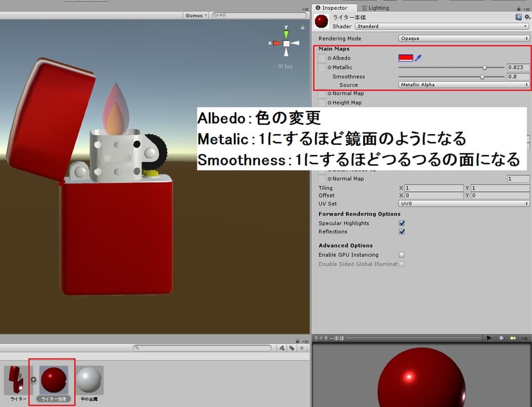
Task: Select the Inspector tab
Action: [335, 8]
